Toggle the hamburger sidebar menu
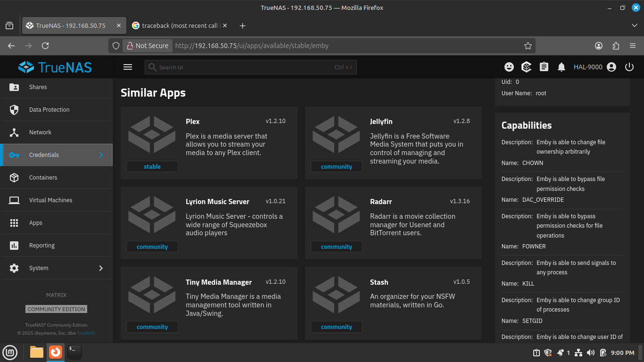Viewport: 644px width, 362px height. tap(128, 67)
